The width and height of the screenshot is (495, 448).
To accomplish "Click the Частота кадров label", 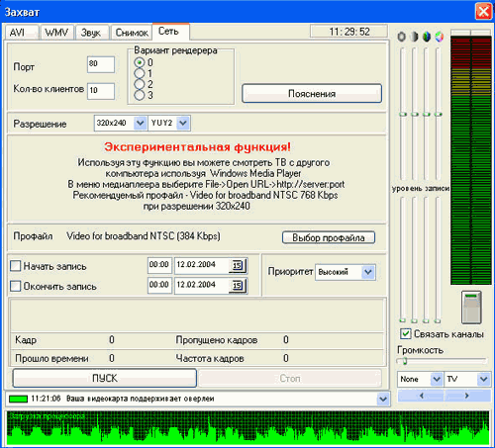I will (210, 358).
